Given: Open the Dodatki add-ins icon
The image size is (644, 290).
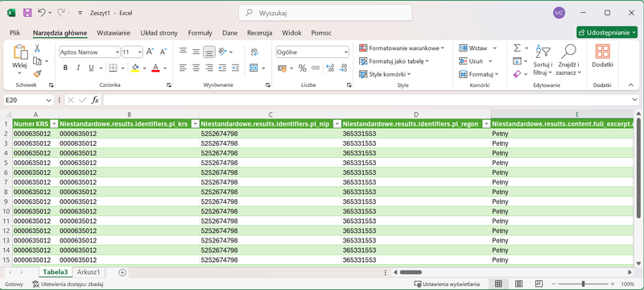Looking at the screenshot, I should click(x=602, y=52).
